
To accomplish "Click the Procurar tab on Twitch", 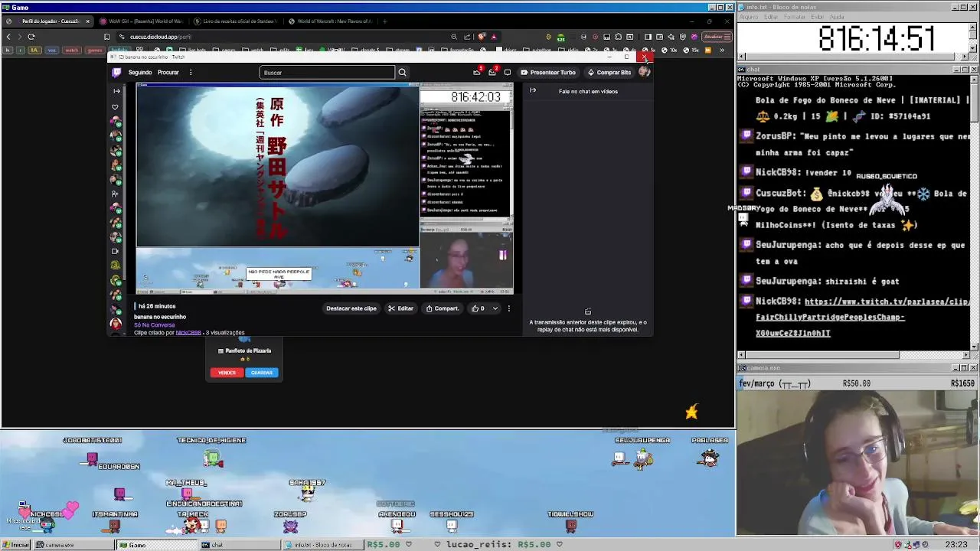I will click(168, 73).
